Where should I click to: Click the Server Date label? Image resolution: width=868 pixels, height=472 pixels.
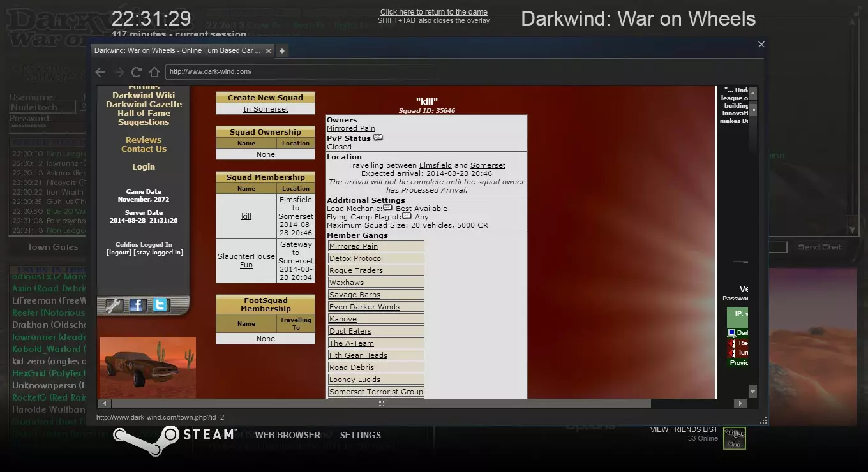click(x=144, y=213)
